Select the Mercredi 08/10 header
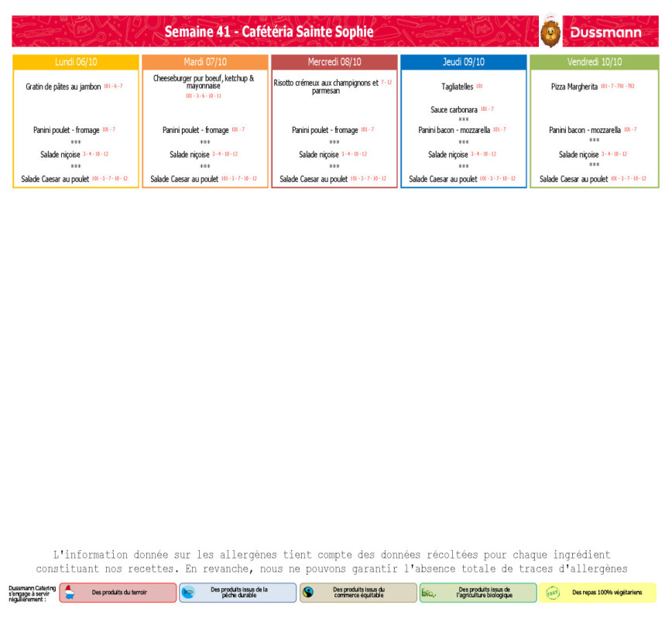This screenshot has width=672, height=619. (334, 62)
